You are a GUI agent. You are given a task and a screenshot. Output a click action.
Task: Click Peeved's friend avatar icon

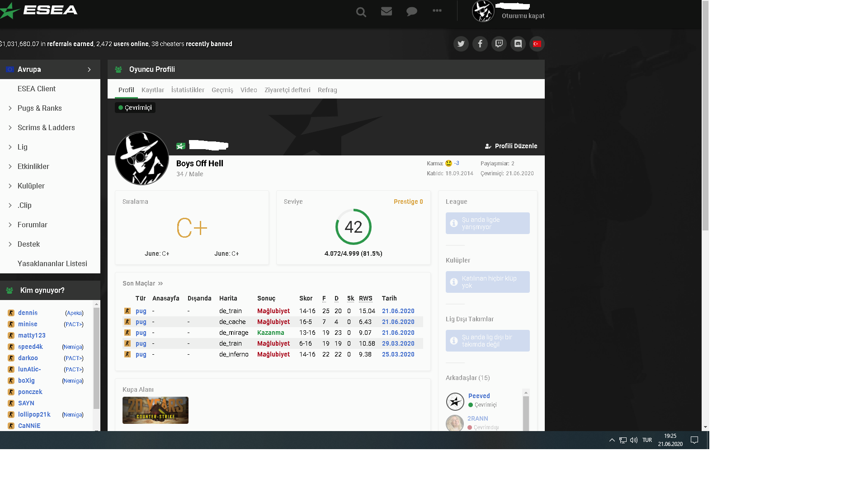click(455, 401)
